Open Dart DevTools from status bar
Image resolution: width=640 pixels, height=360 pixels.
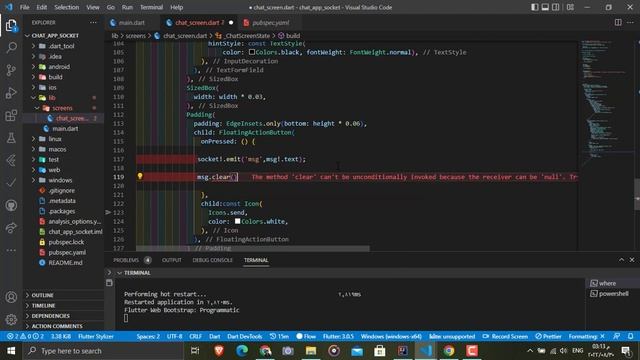pos(244,336)
